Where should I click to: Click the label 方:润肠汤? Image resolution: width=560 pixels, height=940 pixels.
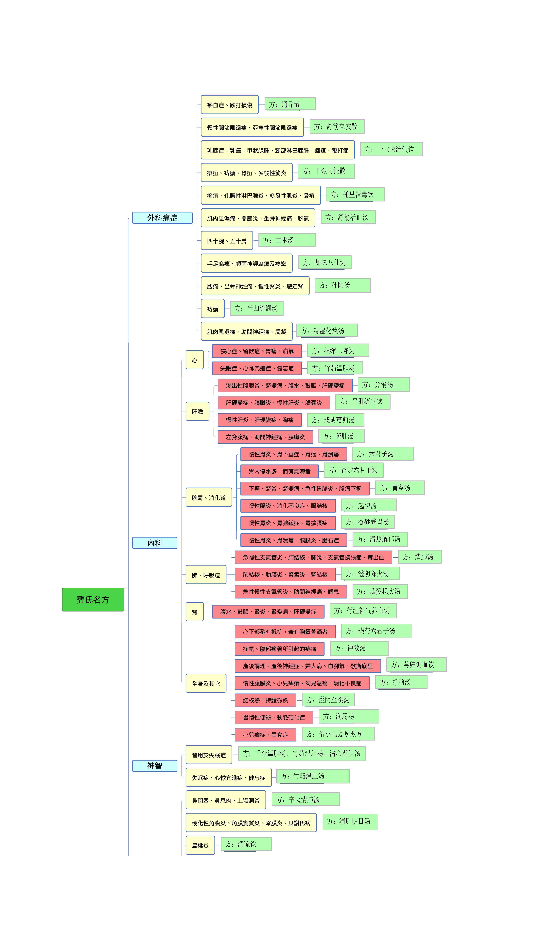point(349,716)
